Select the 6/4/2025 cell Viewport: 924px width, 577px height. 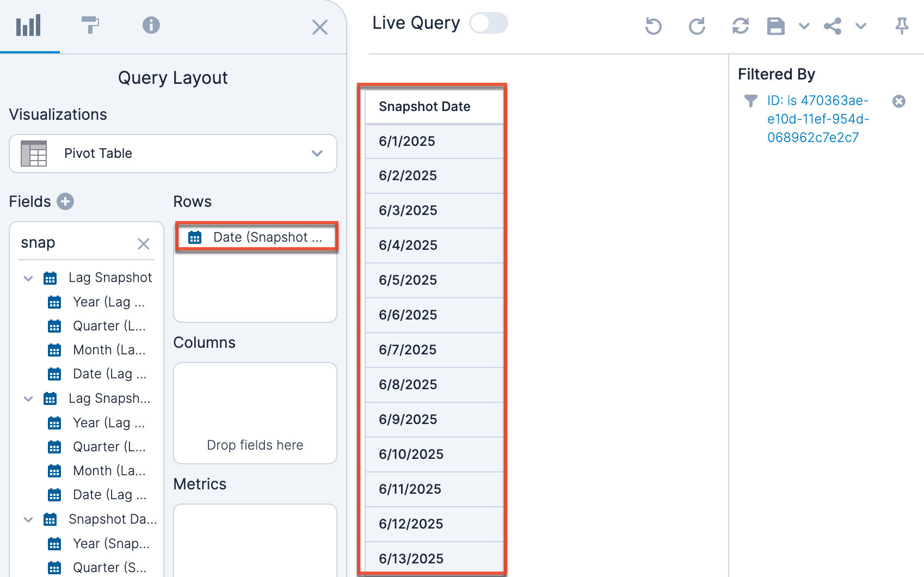[x=434, y=245]
